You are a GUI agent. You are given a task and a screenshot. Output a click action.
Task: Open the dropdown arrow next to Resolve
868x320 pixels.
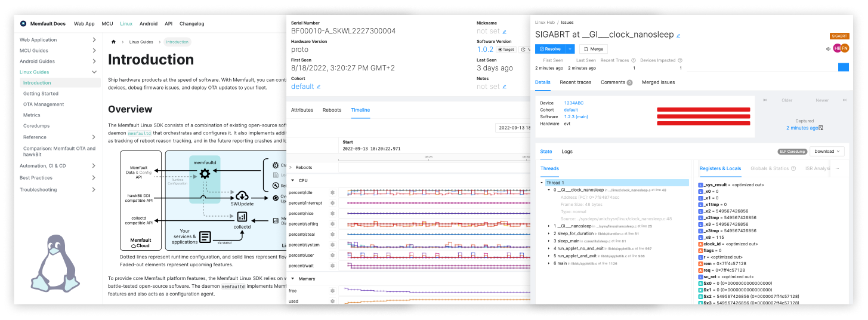tap(570, 49)
